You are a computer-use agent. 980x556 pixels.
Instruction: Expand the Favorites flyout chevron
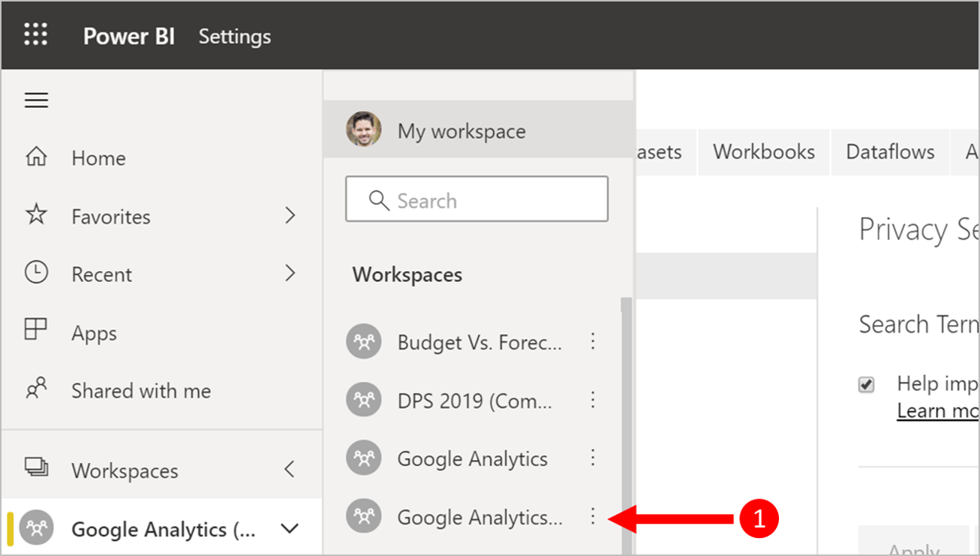pyautogui.click(x=290, y=216)
